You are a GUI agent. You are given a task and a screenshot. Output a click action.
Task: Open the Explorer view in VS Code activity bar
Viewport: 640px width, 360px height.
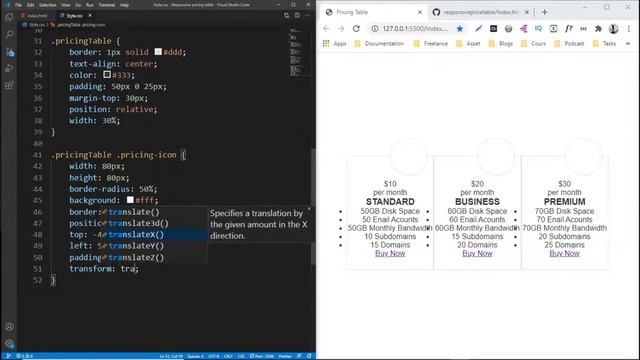(x=9, y=18)
